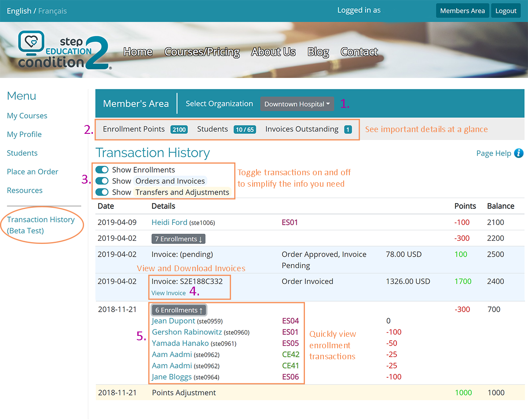This screenshot has width=528, height=420.
Task: Click the Page Help info icon
Action: click(x=519, y=153)
